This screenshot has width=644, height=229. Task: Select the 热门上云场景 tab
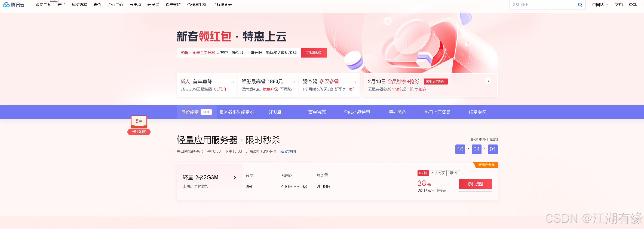437,112
